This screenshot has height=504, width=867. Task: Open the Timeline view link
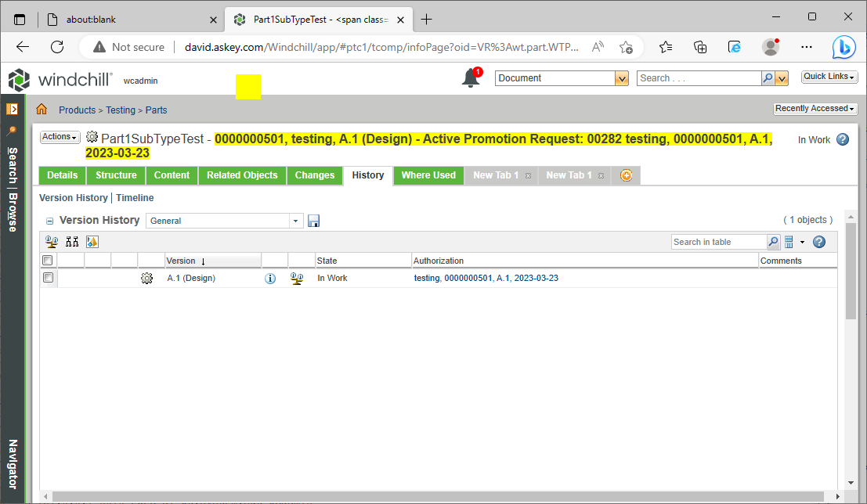click(x=135, y=197)
